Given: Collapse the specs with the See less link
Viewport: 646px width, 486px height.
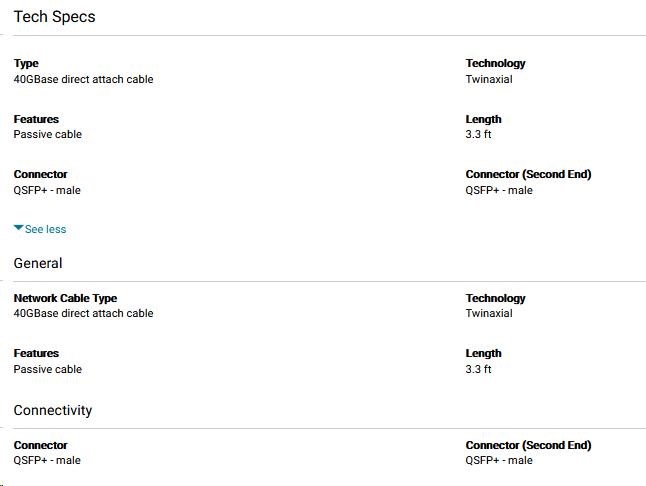Looking at the screenshot, I should click(x=45, y=229).
